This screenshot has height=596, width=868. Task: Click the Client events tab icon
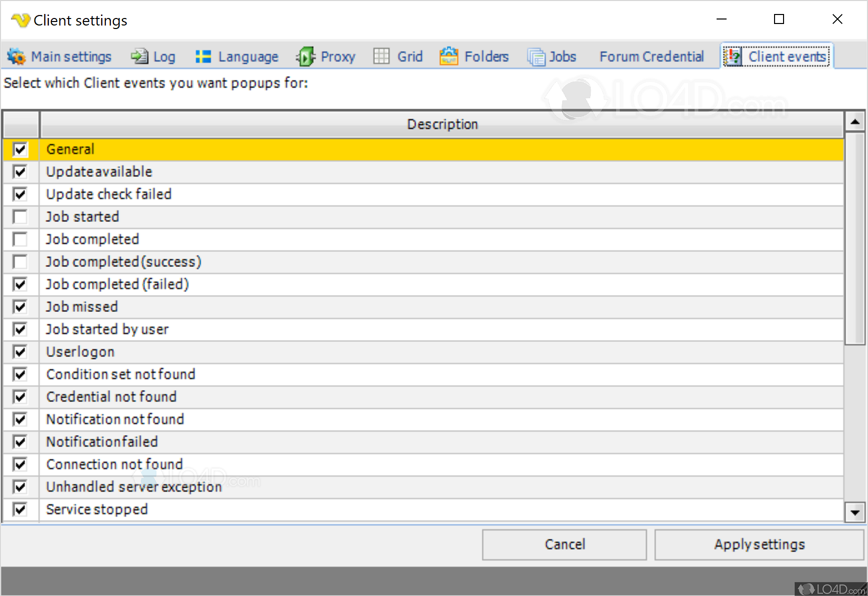coord(733,56)
